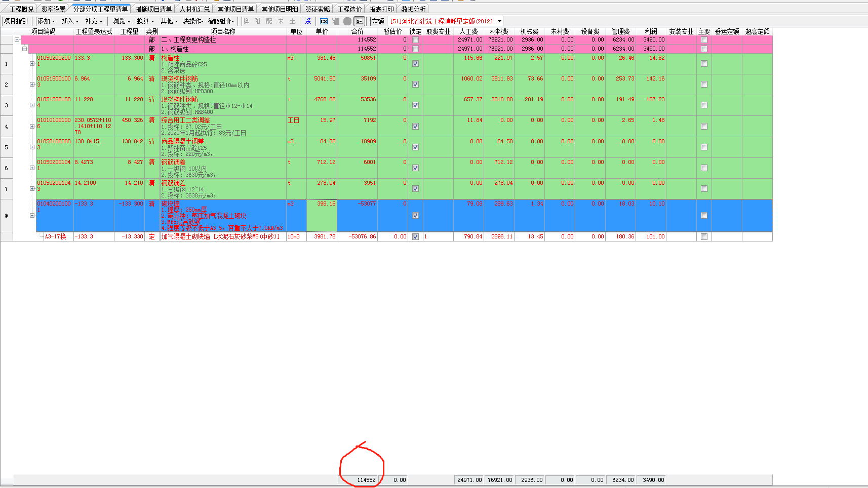Switch to the 工程概况 tab
Image resolution: width=868 pixels, height=488 pixels.
(x=21, y=9)
